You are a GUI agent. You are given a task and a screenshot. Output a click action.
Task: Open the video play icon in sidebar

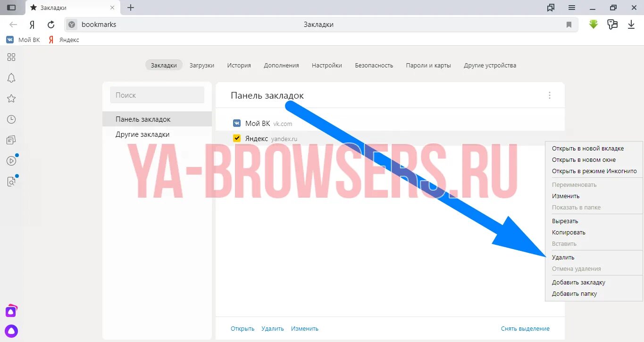pos(11,161)
